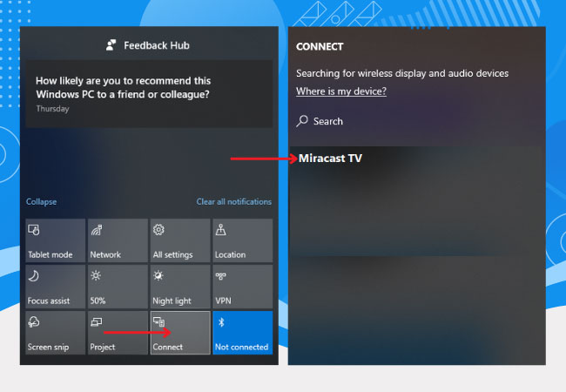Adjust the 50% brightness tile
The height and width of the screenshot is (392, 566).
(118, 287)
